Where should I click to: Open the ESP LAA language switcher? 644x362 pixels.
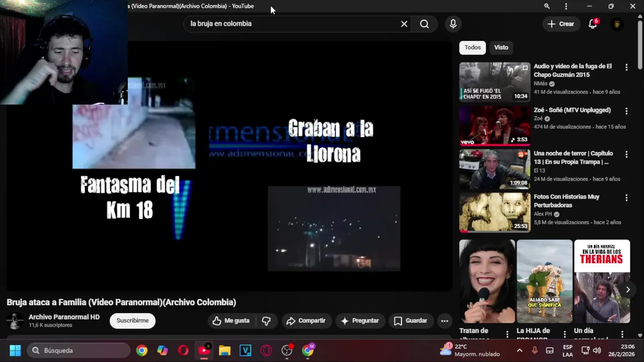point(568,350)
